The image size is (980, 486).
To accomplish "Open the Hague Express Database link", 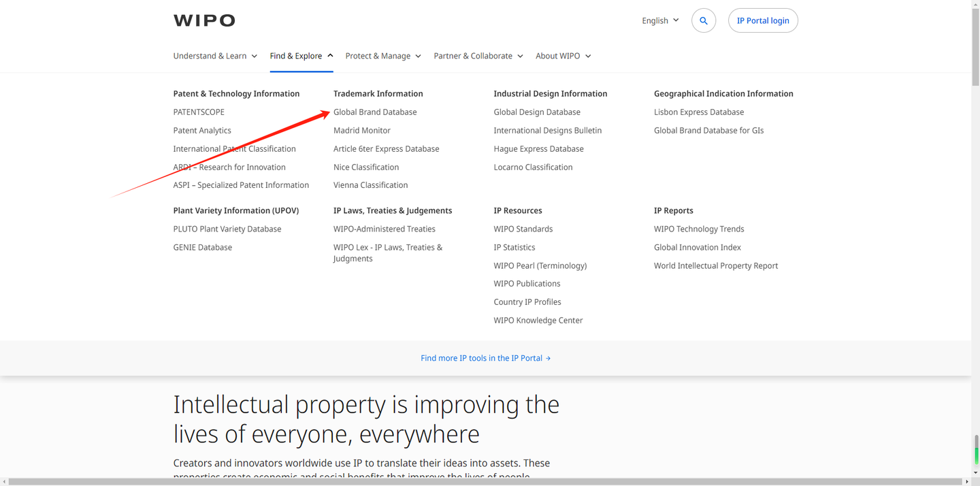I will (538, 149).
